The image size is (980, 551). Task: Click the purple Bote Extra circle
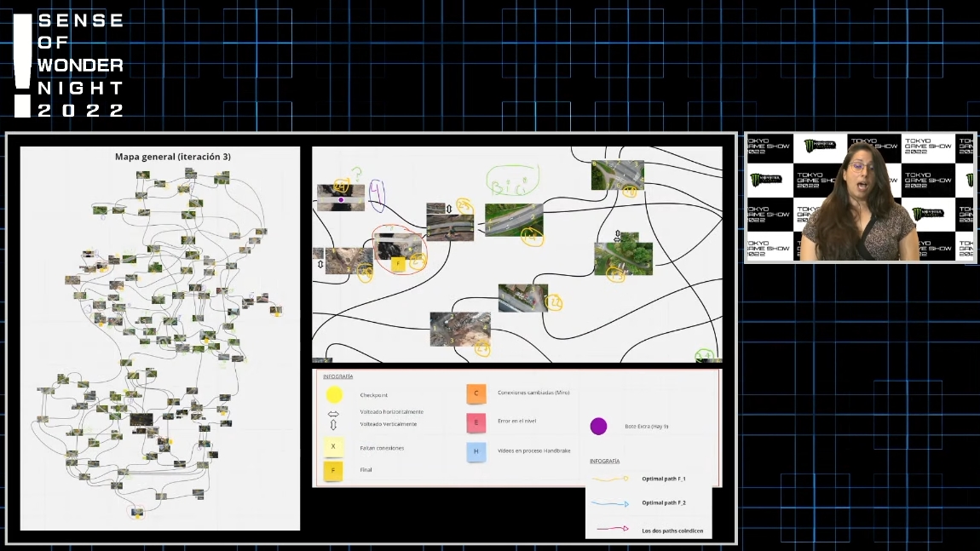click(x=598, y=426)
